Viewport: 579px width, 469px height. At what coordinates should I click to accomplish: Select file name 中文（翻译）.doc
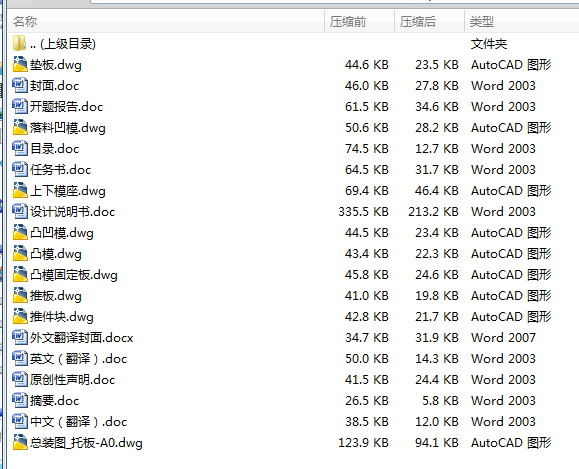[79, 422]
